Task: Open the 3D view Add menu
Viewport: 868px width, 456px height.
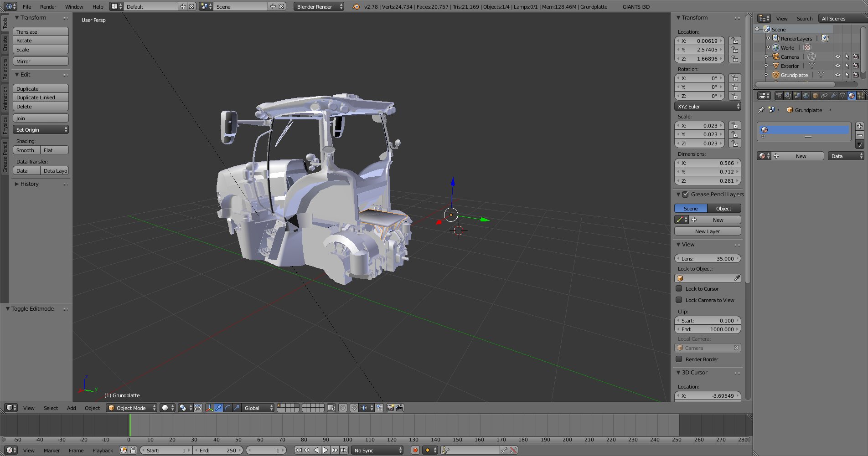Action: click(x=72, y=408)
